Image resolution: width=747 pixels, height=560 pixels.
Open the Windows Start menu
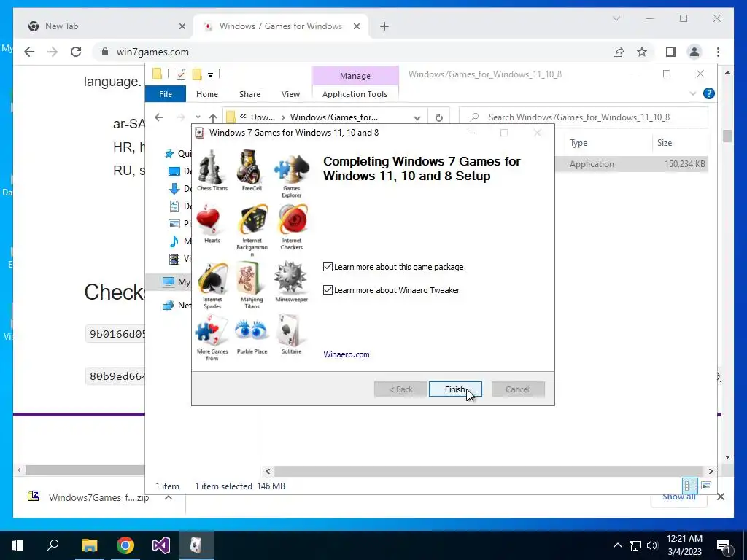point(18,545)
